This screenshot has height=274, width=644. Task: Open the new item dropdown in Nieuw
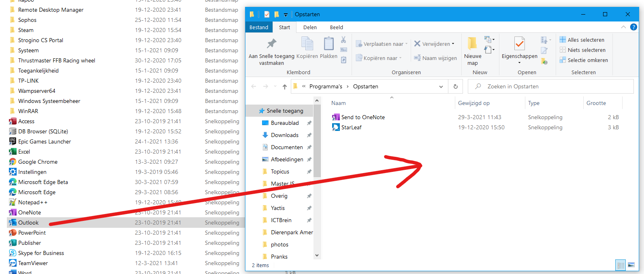[490, 39]
